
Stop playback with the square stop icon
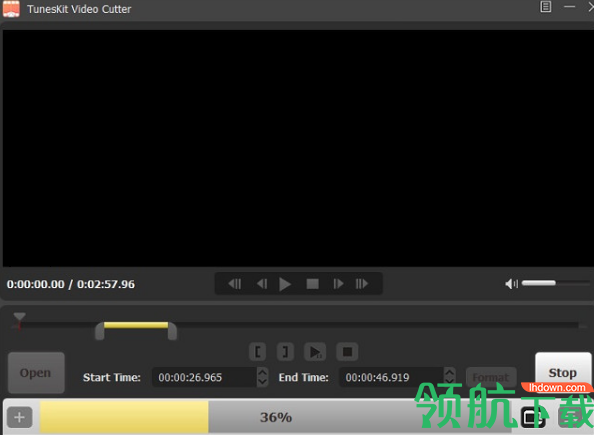[x=313, y=284]
